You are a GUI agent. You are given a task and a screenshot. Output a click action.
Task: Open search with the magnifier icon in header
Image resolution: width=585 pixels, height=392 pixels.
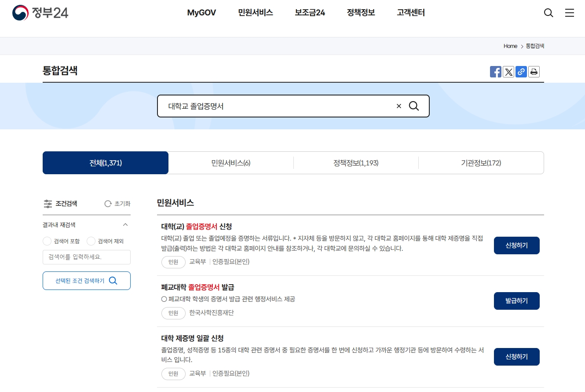pos(548,13)
